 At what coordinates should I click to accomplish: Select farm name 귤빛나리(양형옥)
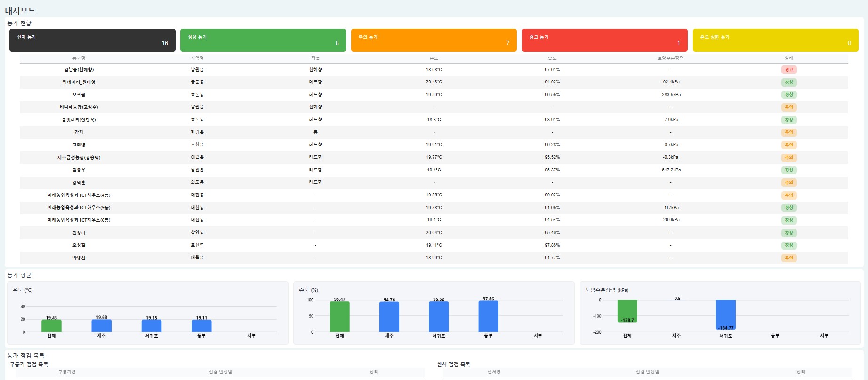click(x=79, y=120)
